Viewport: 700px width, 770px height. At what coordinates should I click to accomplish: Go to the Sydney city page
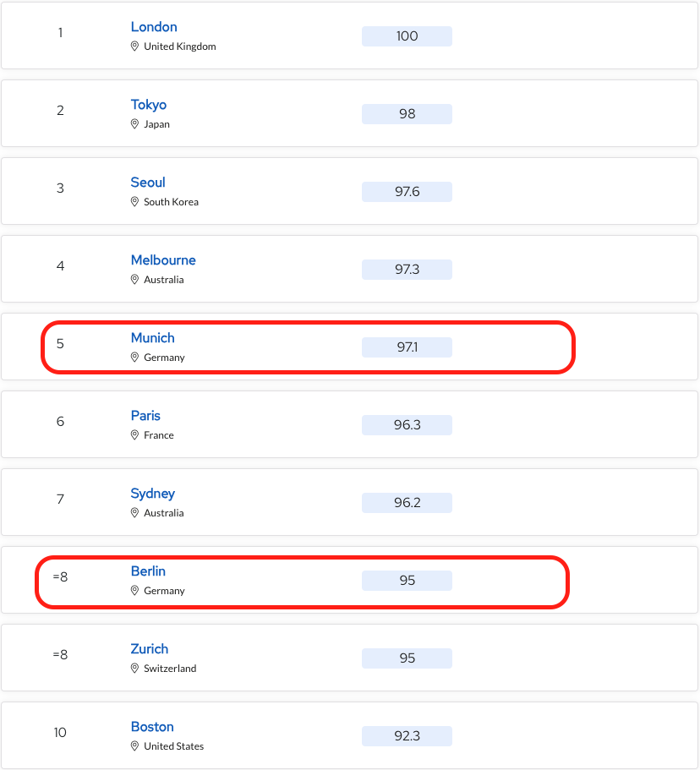tap(153, 494)
